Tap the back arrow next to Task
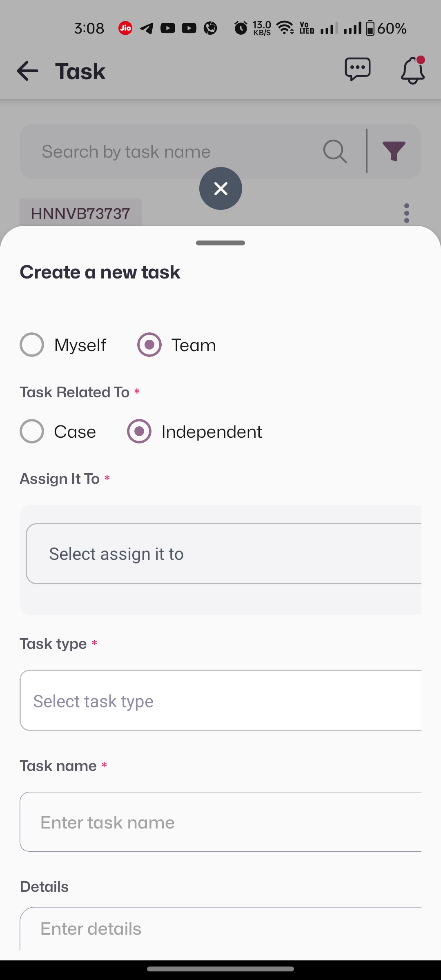 tap(27, 71)
